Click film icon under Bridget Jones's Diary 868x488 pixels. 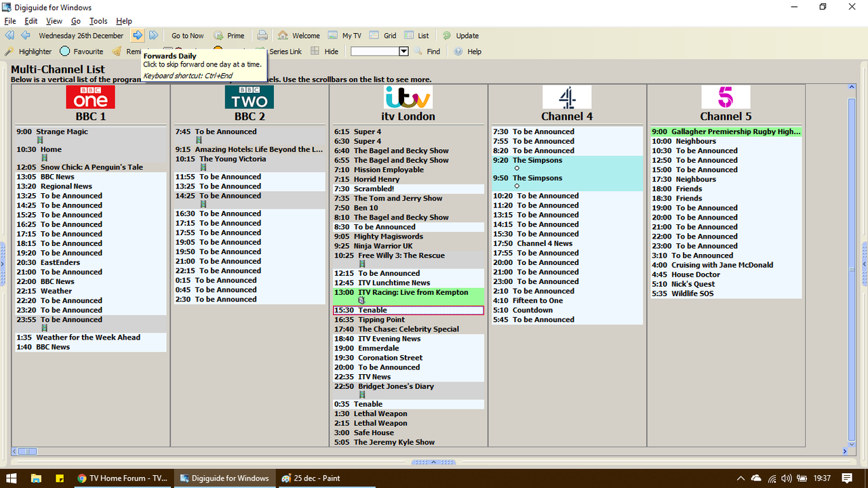tap(362, 394)
